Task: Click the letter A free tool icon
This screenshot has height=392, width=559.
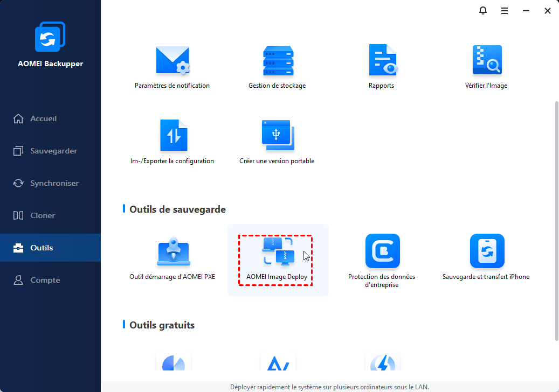Action: coord(278,361)
